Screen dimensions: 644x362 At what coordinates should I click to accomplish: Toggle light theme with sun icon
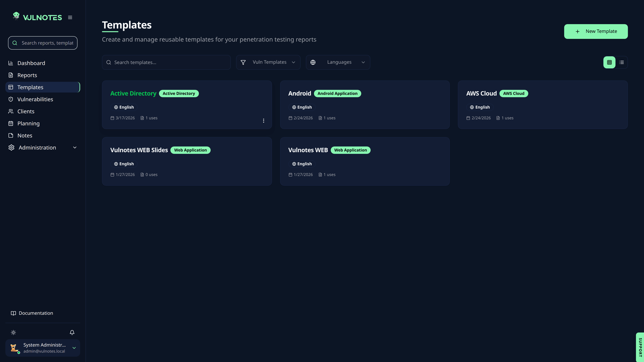(13, 332)
